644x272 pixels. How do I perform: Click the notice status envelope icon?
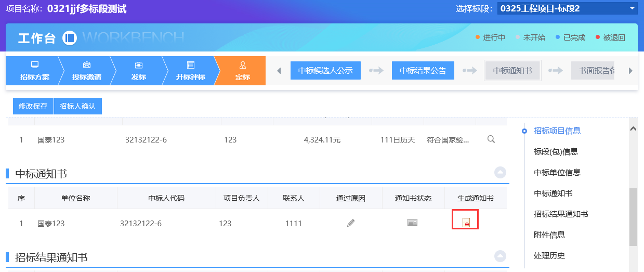(x=412, y=223)
